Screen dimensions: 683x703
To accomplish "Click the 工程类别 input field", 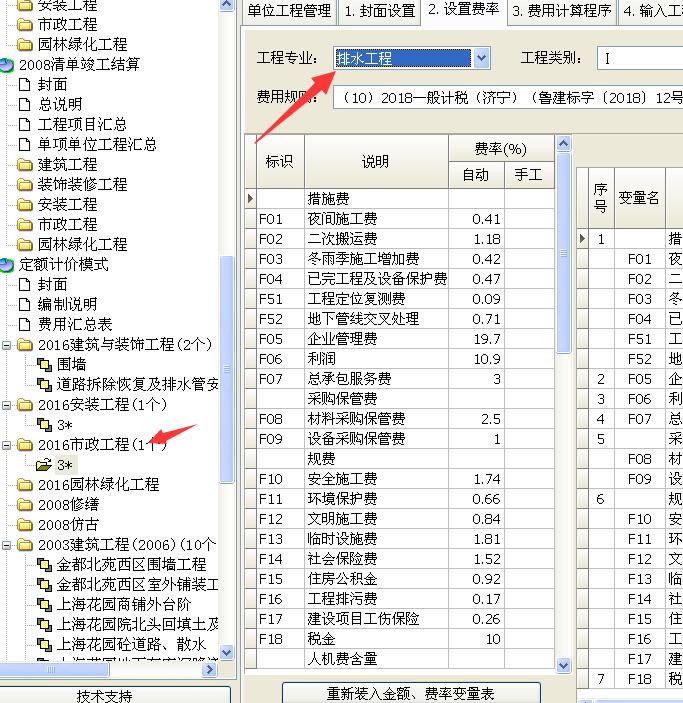I will pyautogui.click(x=640, y=58).
